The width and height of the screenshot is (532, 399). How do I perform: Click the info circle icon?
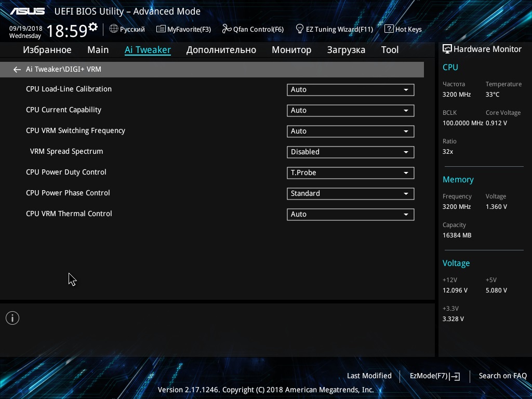point(12,318)
